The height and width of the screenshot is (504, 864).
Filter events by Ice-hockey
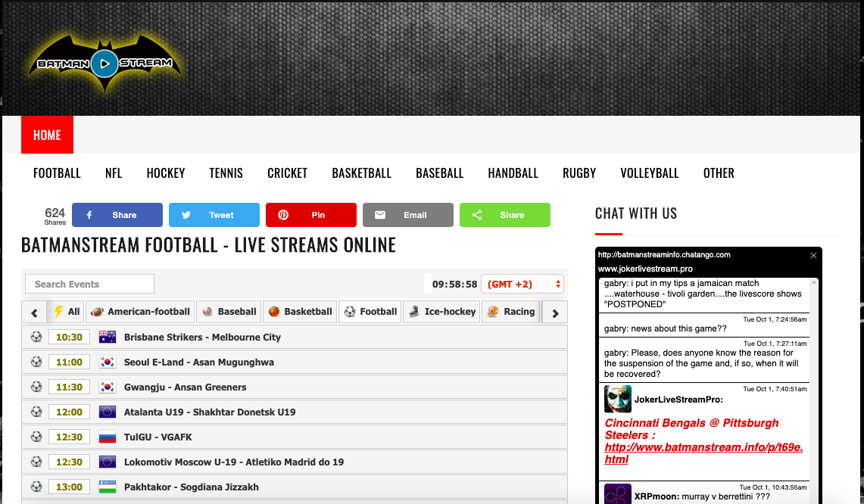coord(442,312)
